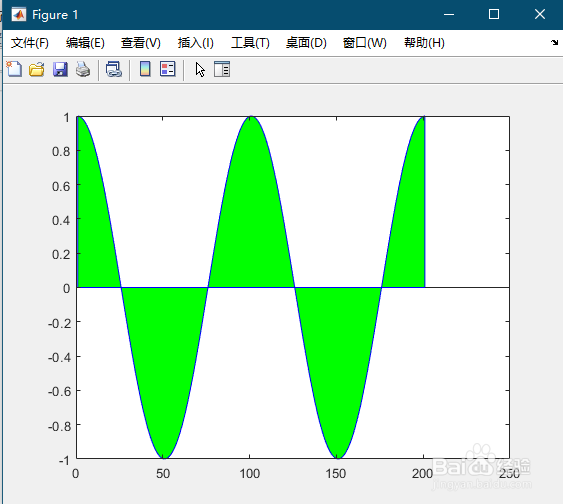Click the y-axis label 0.8

coord(61,151)
